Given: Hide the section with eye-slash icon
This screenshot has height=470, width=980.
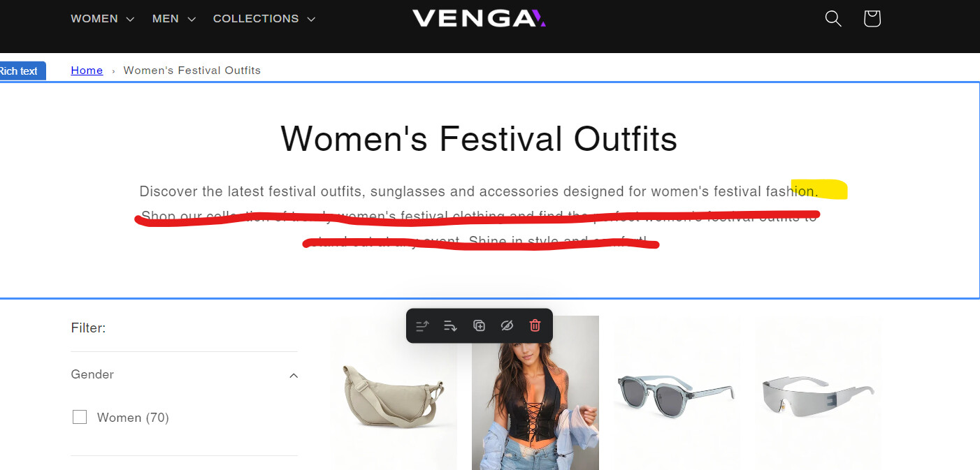Looking at the screenshot, I should click(x=507, y=326).
